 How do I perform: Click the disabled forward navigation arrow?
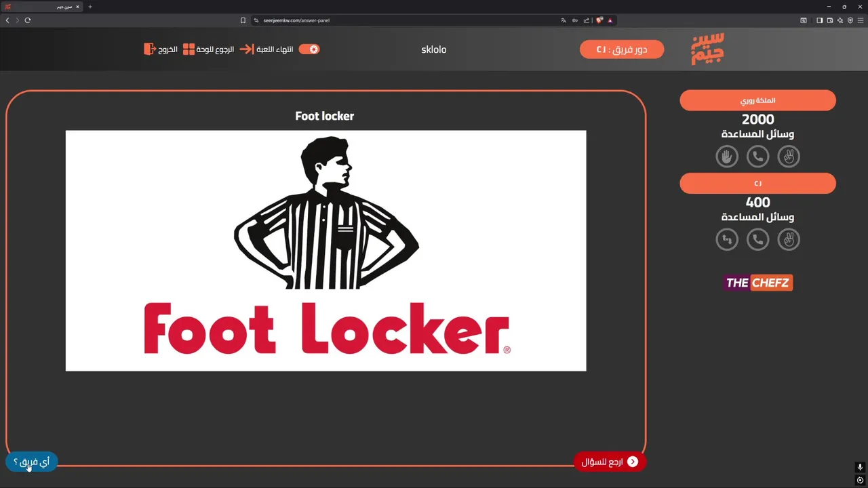18,20
